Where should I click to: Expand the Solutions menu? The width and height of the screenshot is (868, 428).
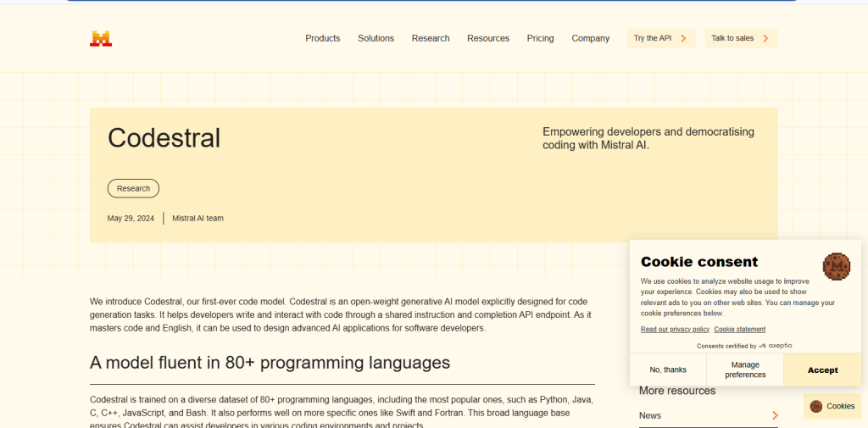(376, 38)
